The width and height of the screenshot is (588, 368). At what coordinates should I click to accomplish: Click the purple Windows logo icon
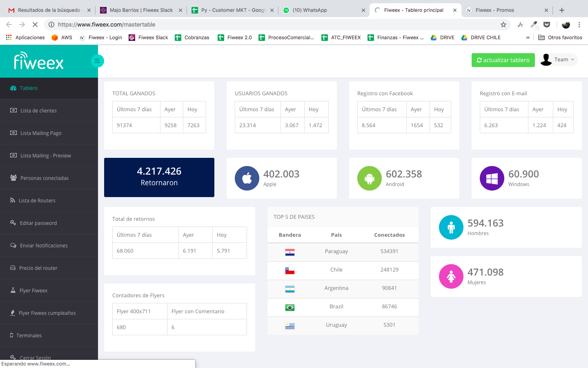(x=492, y=178)
